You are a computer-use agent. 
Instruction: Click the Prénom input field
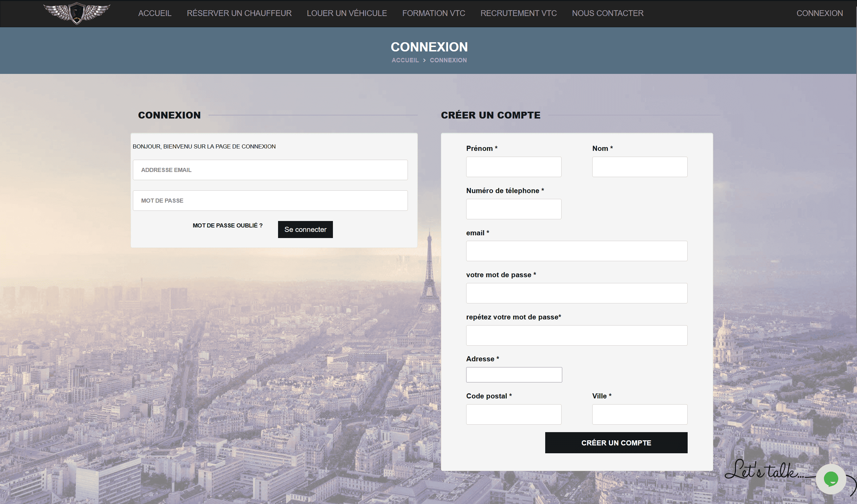[513, 167]
